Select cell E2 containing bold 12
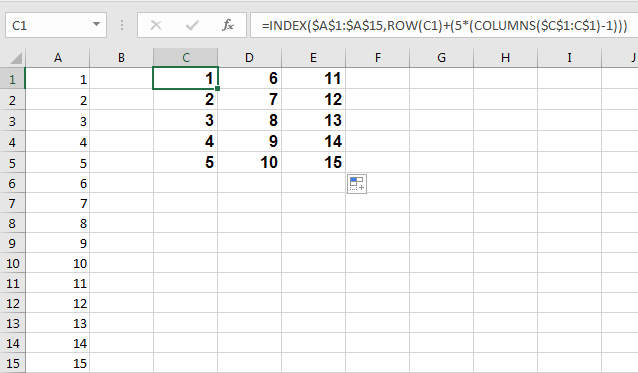638x373 pixels. (313, 100)
